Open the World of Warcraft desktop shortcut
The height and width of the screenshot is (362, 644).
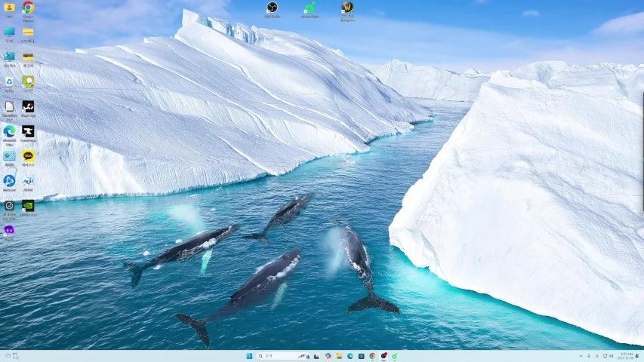(347, 8)
